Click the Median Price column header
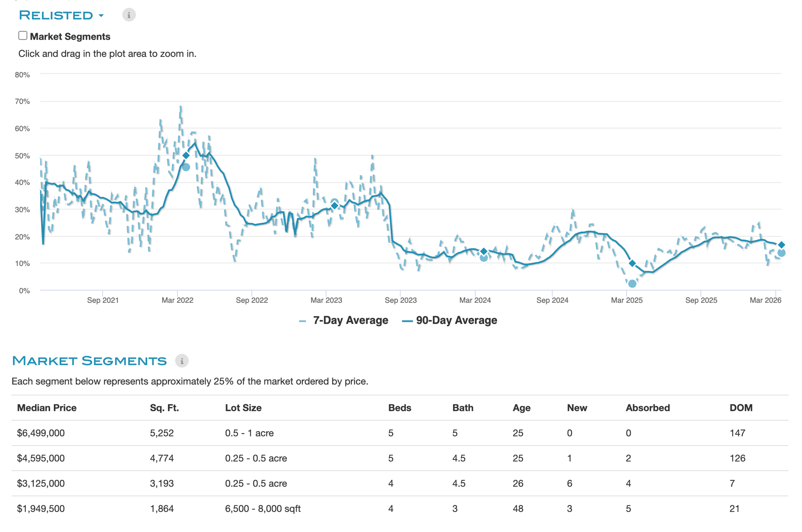802x532 pixels. click(47, 408)
